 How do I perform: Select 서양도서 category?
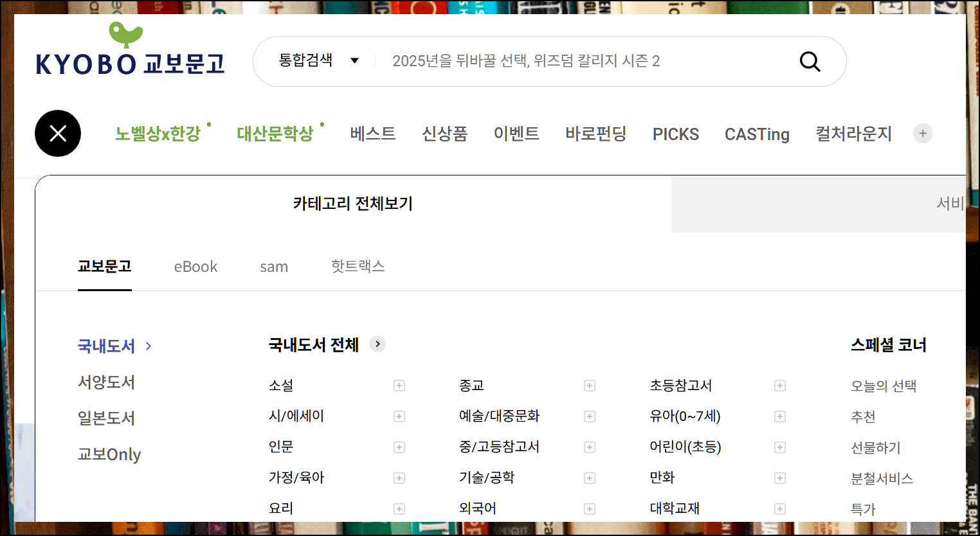click(x=107, y=382)
